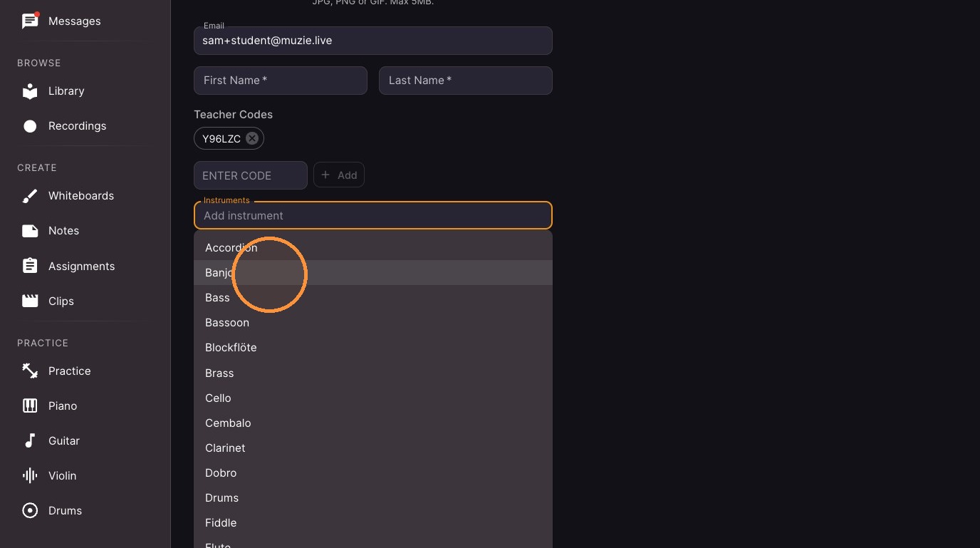Focus the Email input field

(373, 41)
